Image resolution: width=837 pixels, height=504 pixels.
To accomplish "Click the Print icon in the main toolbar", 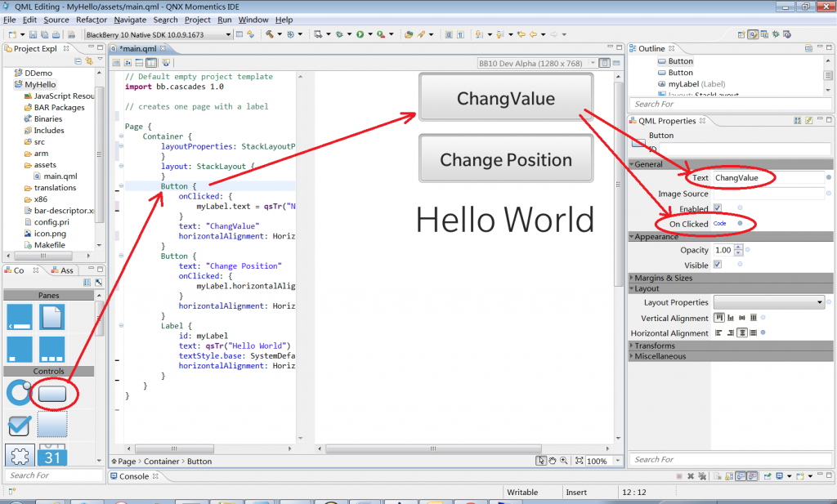I will coord(56,34).
